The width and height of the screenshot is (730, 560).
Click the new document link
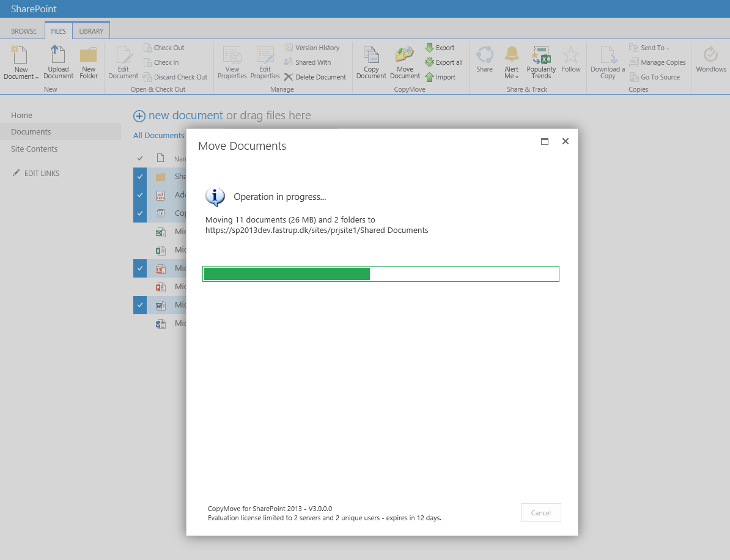[185, 116]
